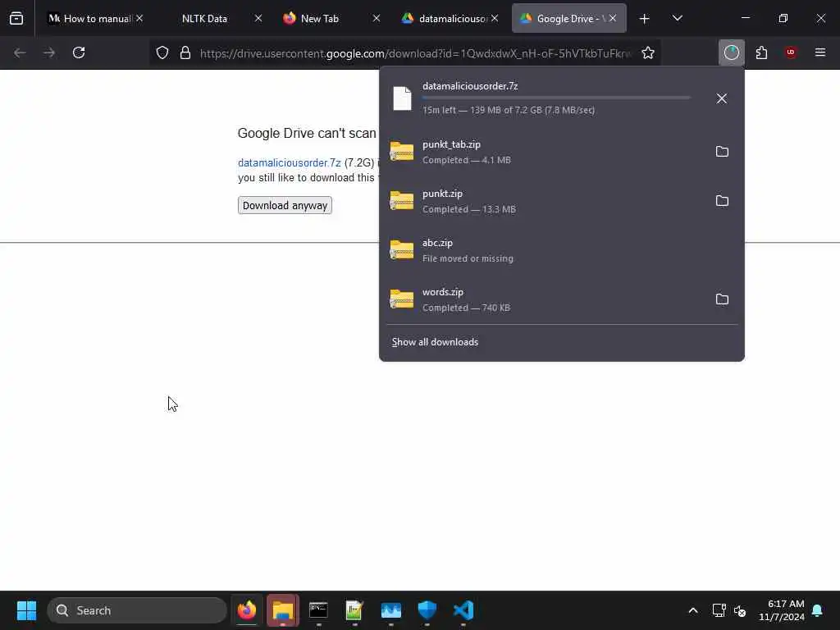Viewport: 840px width, 630px height.
Task: Show hidden system tray icons
Action: [x=692, y=610]
